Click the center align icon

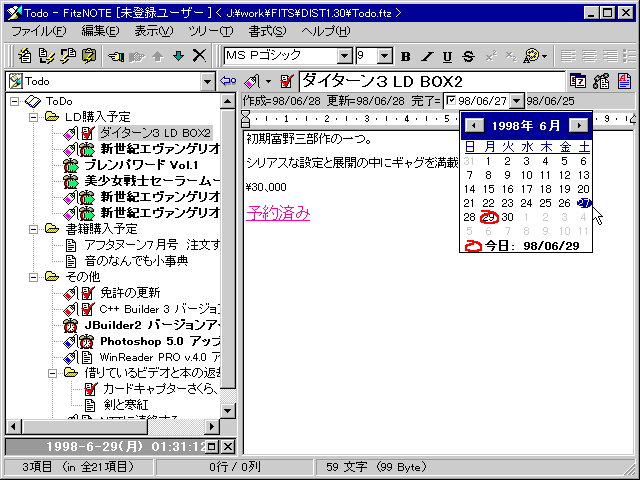589,56
